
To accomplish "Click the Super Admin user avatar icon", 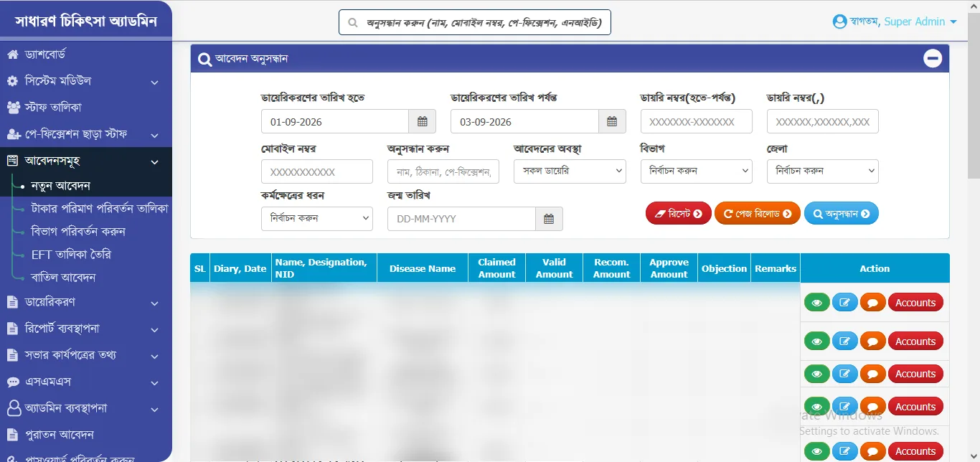I will tap(839, 22).
